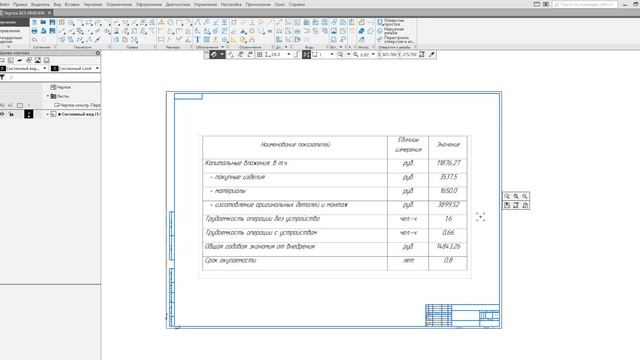Screen dimensions: 640x360
Task: Open the Файл menu
Action: pyautogui.click(x=4, y=4)
